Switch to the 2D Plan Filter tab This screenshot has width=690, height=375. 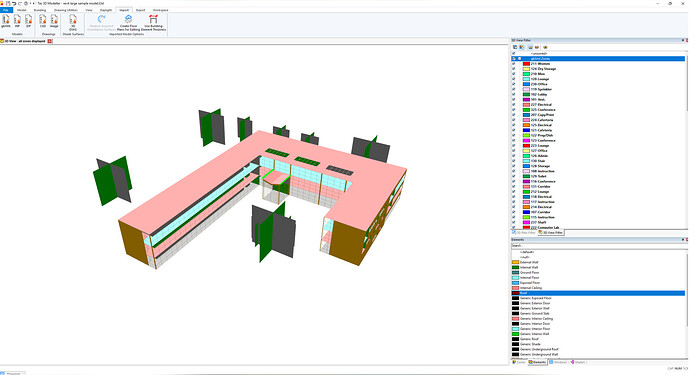click(524, 232)
